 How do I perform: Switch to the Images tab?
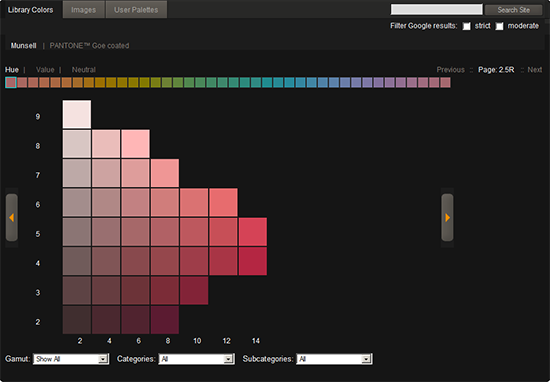coord(83,9)
